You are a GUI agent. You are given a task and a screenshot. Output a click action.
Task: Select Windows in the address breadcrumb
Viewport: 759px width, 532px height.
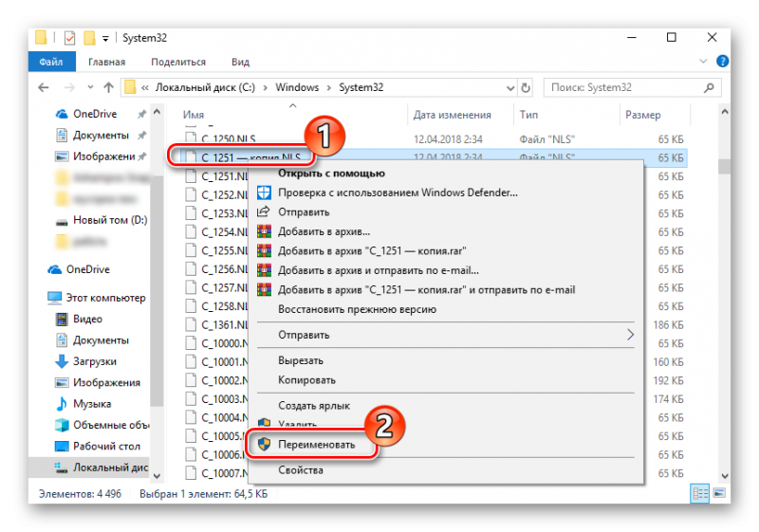297,87
